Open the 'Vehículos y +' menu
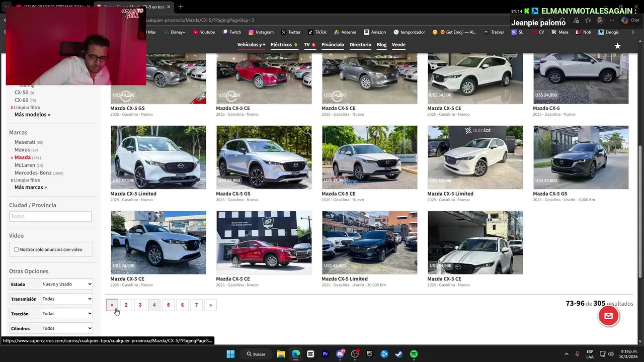The image size is (644, 362). (251, 45)
